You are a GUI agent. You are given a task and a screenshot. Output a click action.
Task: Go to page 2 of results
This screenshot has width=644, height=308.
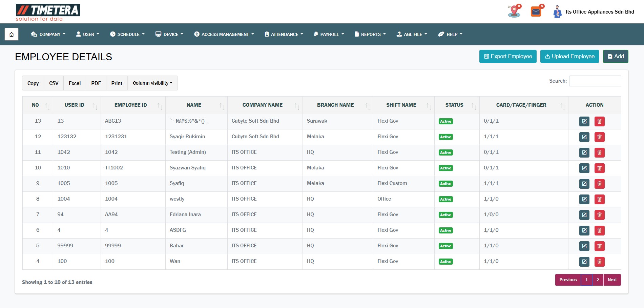point(598,280)
